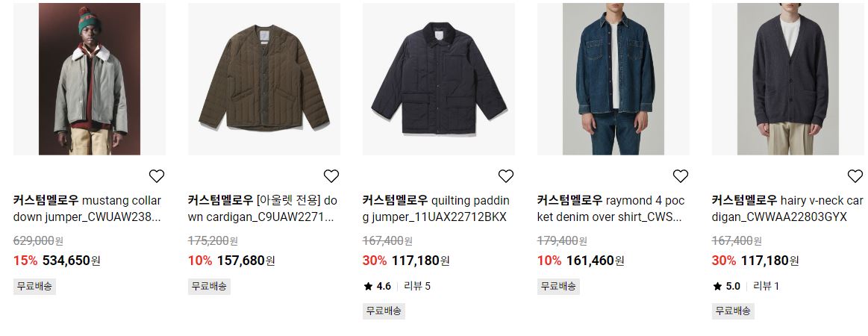Click star rating 5.0 on hairy cardigan

click(x=726, y=286)
